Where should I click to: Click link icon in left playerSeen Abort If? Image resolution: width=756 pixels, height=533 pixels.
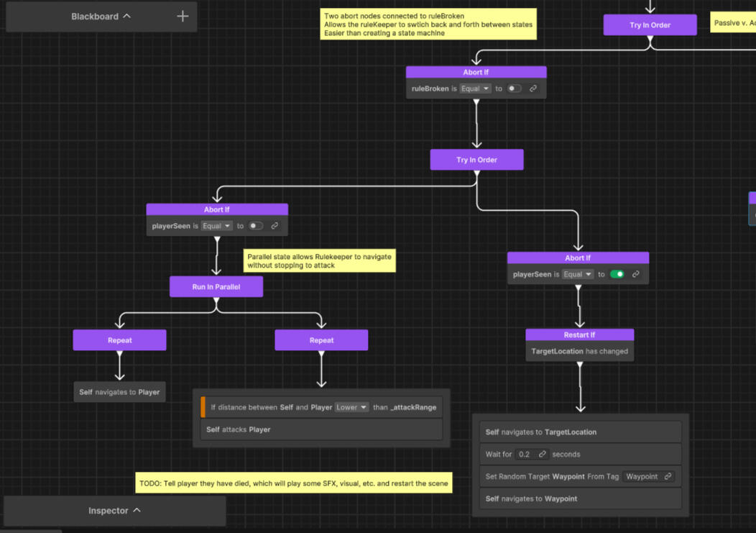click(x=275, y=225)
